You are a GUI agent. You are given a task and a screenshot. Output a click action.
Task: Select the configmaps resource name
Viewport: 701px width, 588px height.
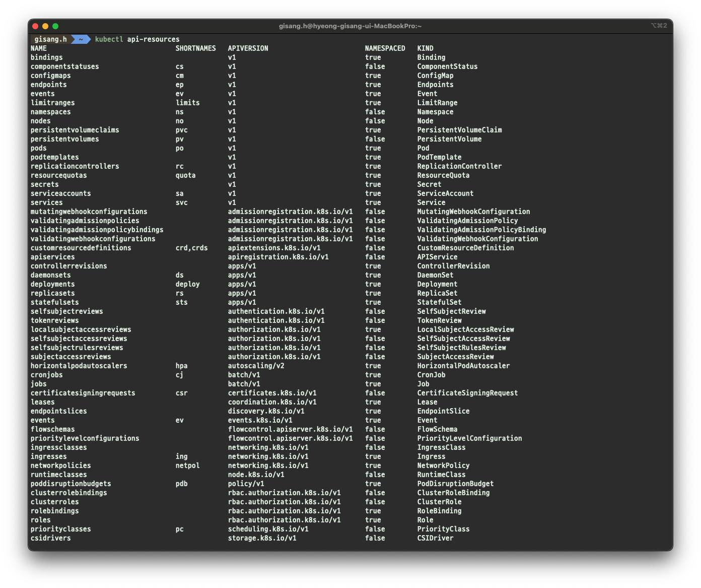pyautogui.click(x=51, y=76)
